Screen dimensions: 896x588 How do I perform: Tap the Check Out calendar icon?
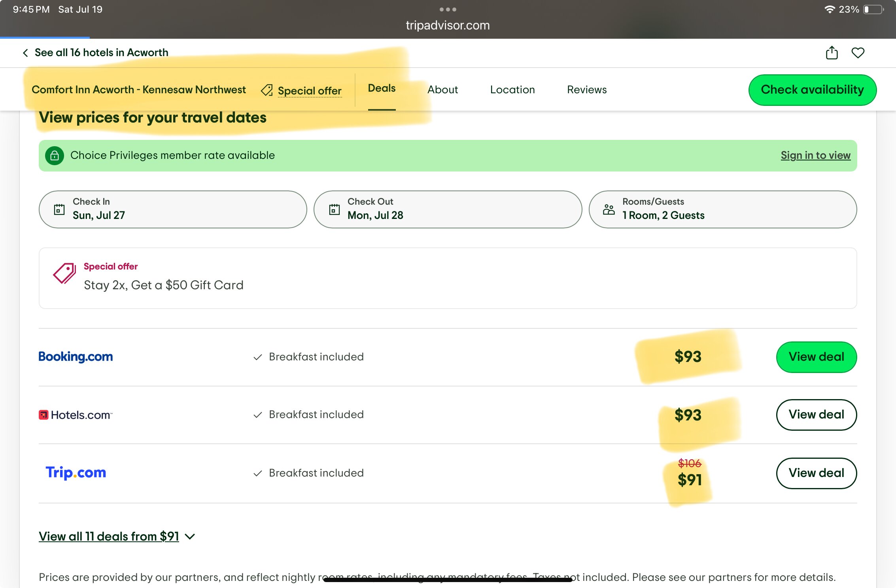[334, 209]
